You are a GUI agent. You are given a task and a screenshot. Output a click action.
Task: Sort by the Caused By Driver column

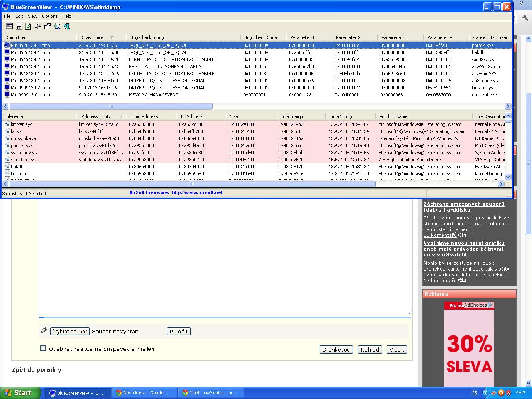pyautogui.click(x=490, y=37)
